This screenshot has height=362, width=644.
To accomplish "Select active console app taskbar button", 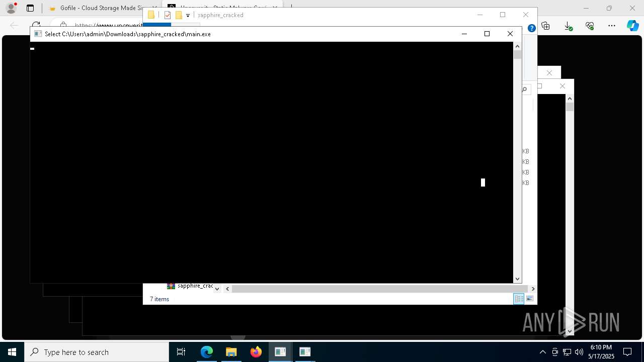I will click(280, 352).
